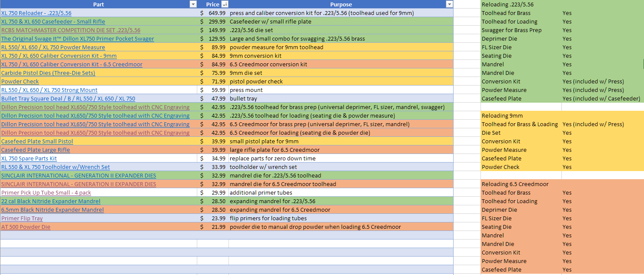Open Caliber Conversion Kit - 6.5 Creedmoor link
The height and width of the screenshot is (275, 644).
72,64
